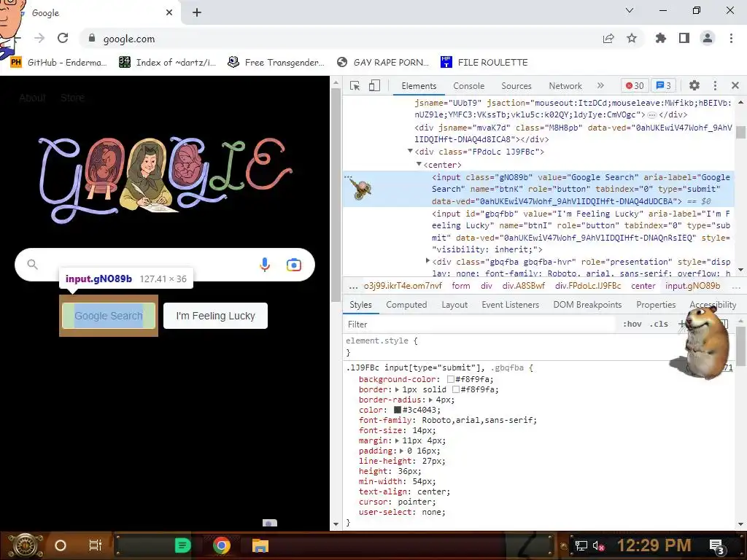Open the border color #f8f9fa swatch
747x560 pixels.
tap(455, 389)
